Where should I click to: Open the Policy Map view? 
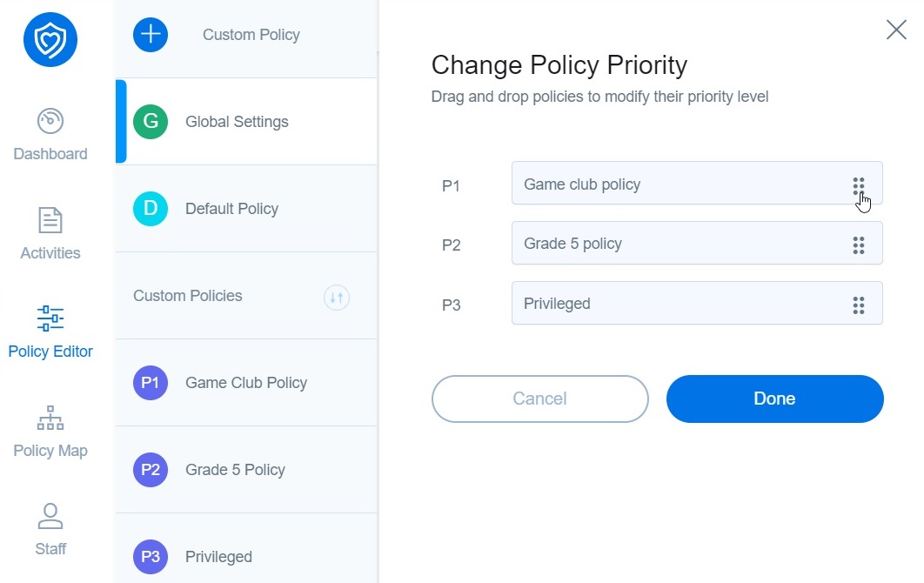coord(50,432)
